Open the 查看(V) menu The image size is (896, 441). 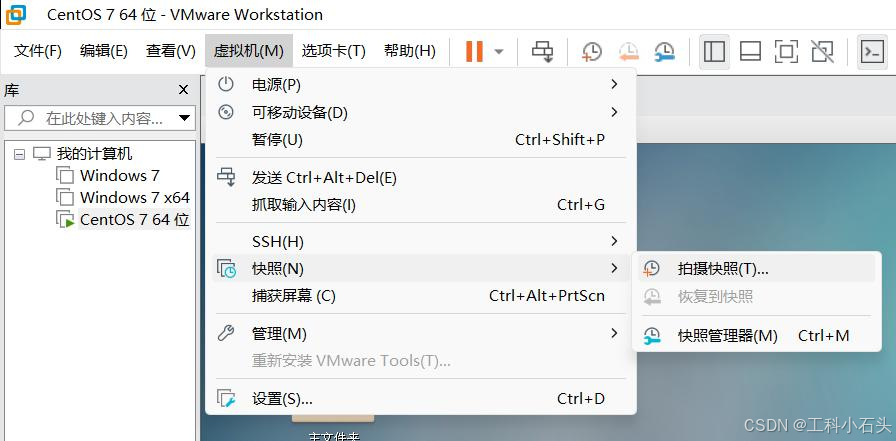point(170,51)
